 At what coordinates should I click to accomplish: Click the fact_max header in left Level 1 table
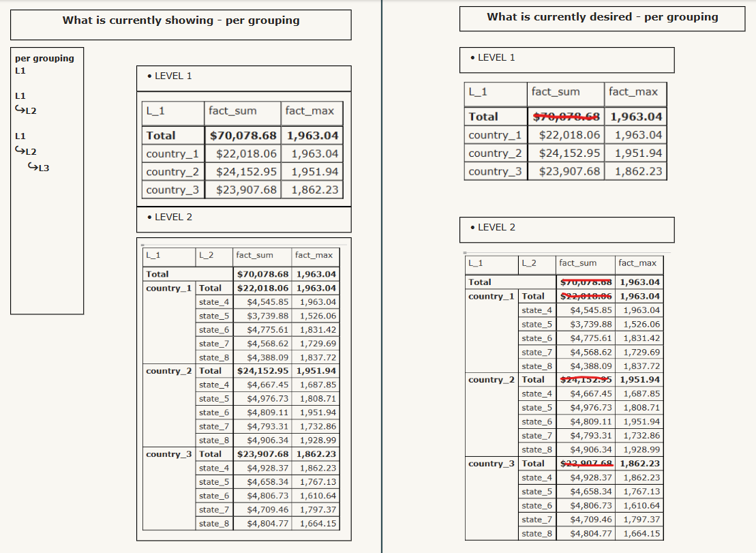click(x=309, y=111)
